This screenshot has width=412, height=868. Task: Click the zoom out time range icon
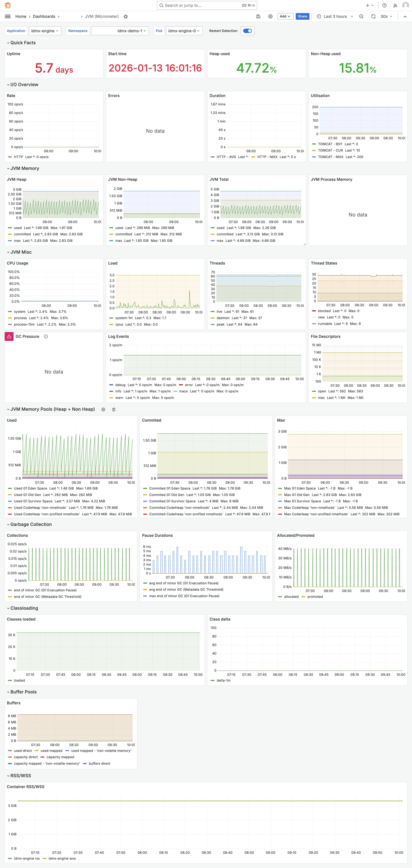tap(361, 17)
